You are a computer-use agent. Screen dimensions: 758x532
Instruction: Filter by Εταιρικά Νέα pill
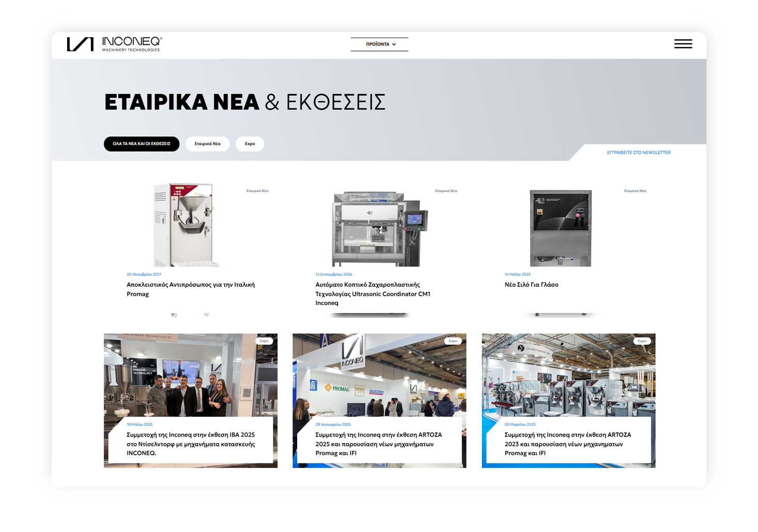click(207, 144)
